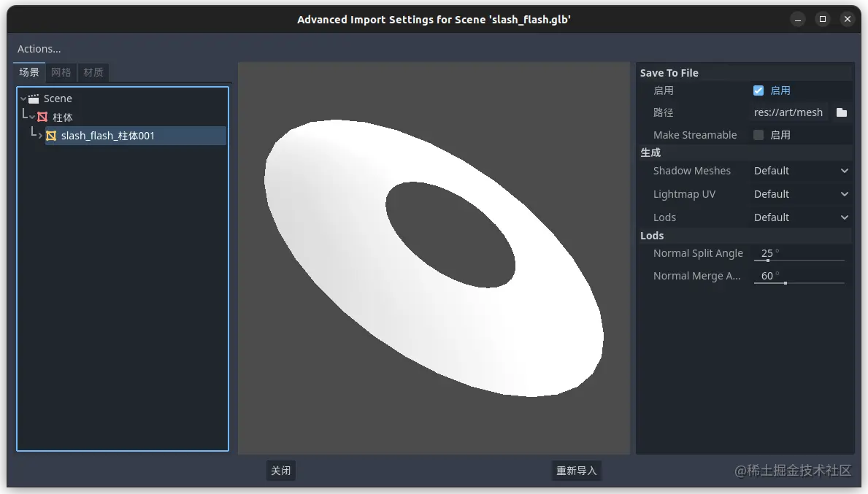Click the Normal Merge Angle value 60
Screen dimensions: 868x494
[x=767, y=276]
